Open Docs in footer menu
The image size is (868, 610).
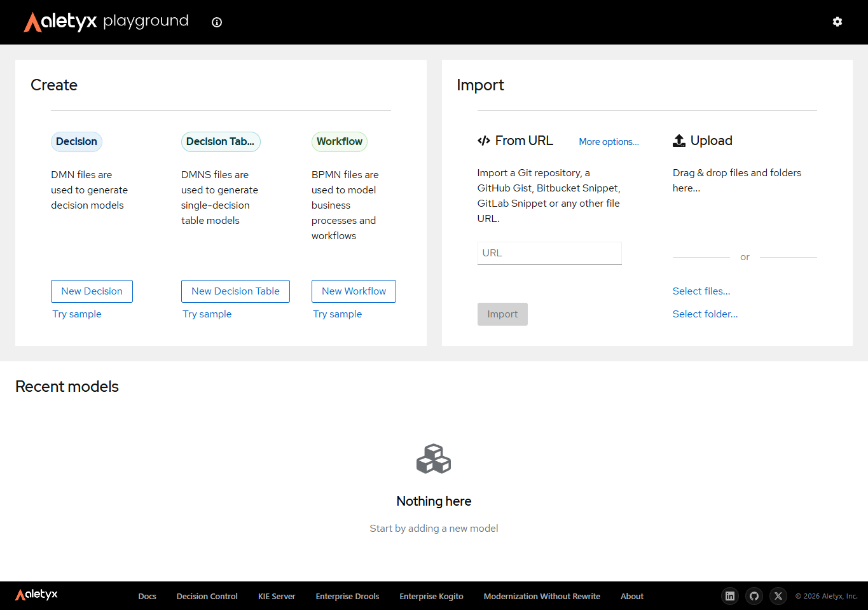click(147, 597)
